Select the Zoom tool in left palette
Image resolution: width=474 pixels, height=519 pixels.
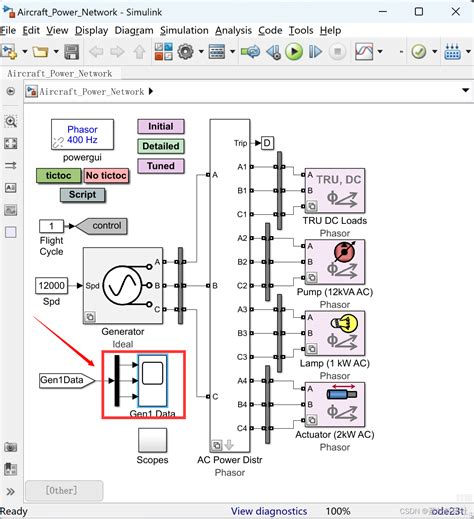click(x=11, y=121)
